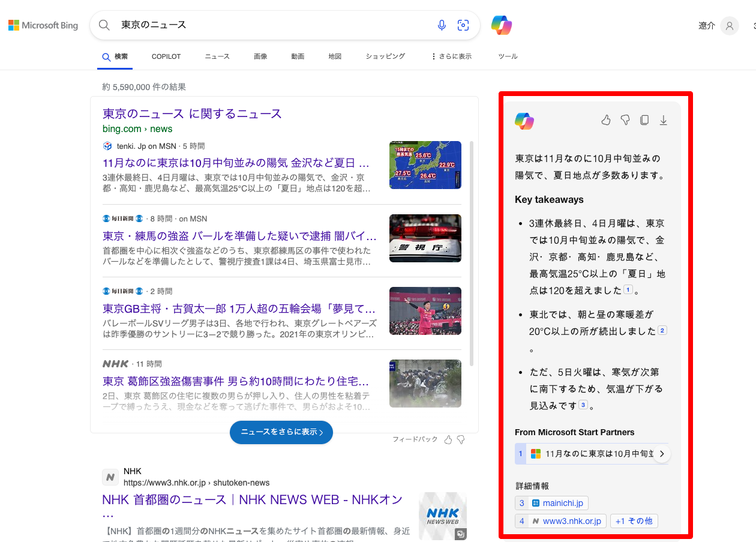Viewport: 756px width, 542px height.
Task: Click the 葛飾区 crime scene thumbnail
Action: point(425,384)
